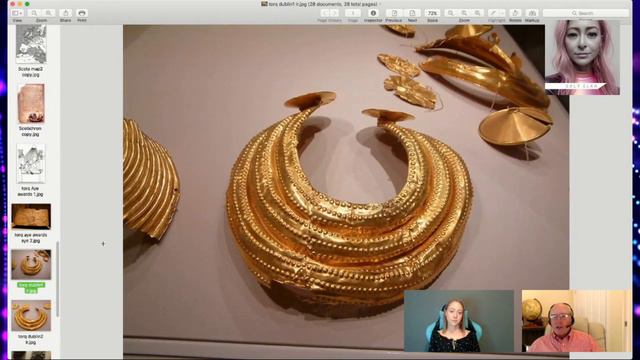
Task: Go to the Next page
Action: pyautogui.click(x=412, y=13)
